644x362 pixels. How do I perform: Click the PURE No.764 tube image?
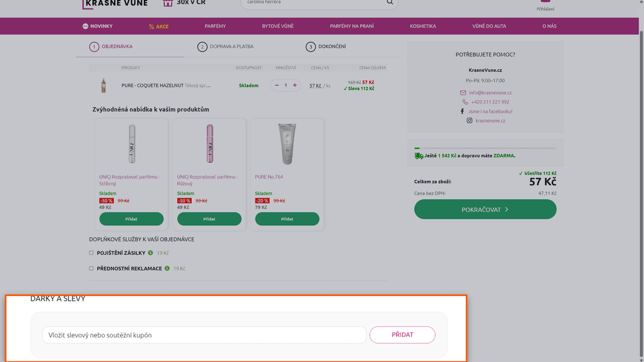pyautogui.click(x=287, y=144)
